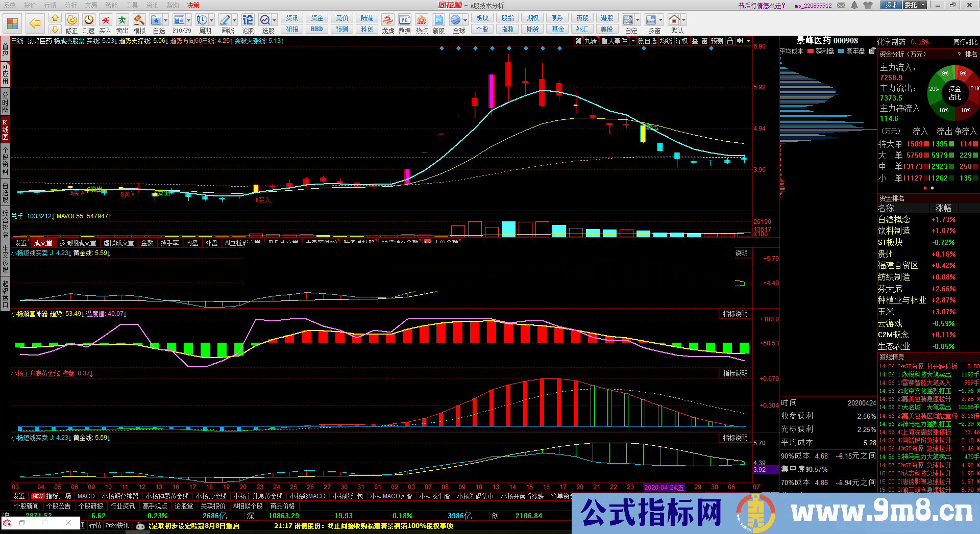Click the 同行对比 peer comparison link
Image resolution: width=980 pixels, height=534 pixels.
[965, 42]
